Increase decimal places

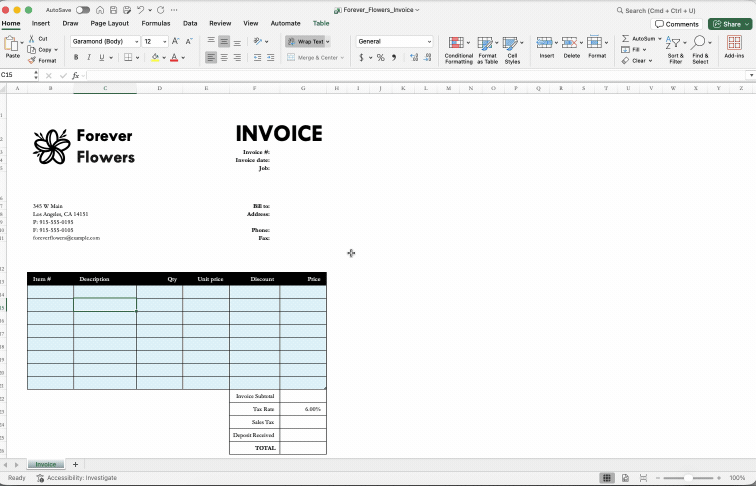[x=414, y=57]
